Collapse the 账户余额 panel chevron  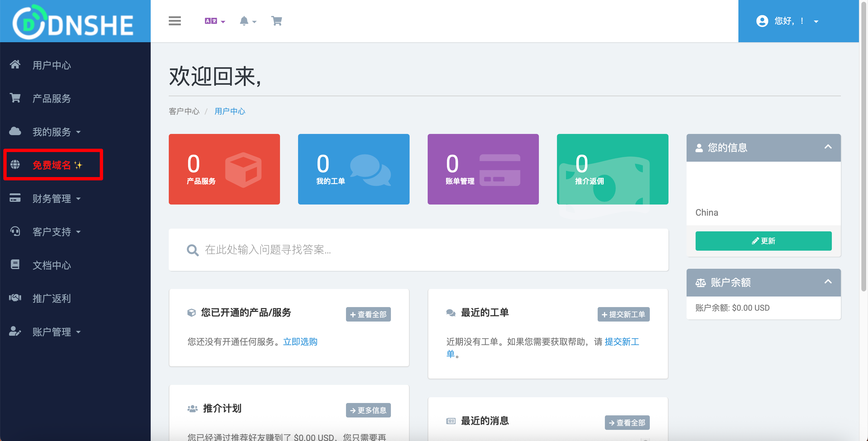click(828, 282)
